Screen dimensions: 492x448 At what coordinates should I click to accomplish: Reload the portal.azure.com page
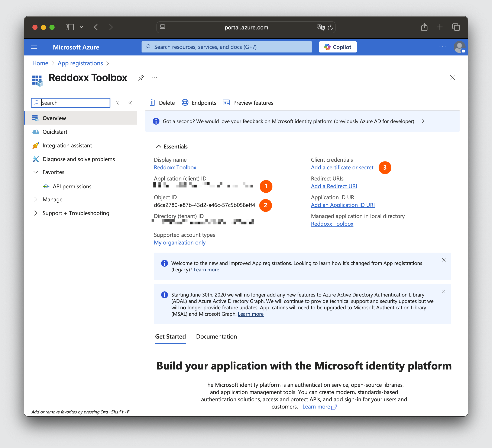point(330,27)
